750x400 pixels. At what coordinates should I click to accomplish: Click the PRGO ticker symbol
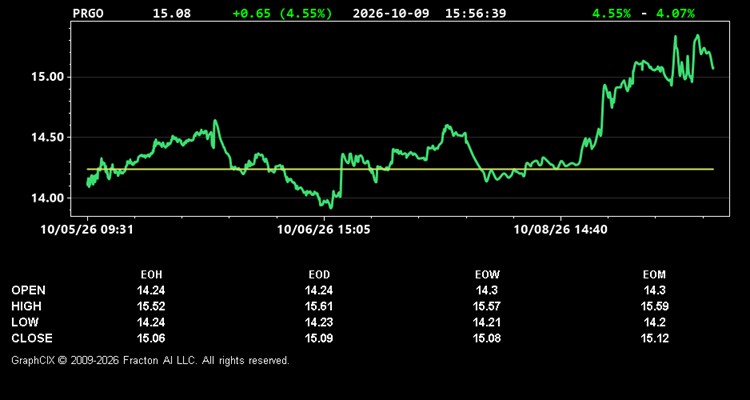[88, 13]
